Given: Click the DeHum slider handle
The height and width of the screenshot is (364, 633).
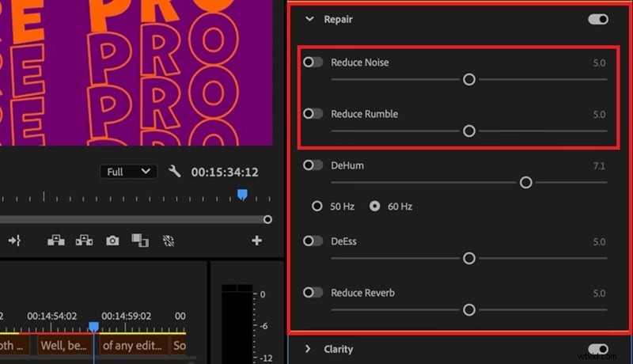Looking at the screenshot, I should [x=525, y=183].
